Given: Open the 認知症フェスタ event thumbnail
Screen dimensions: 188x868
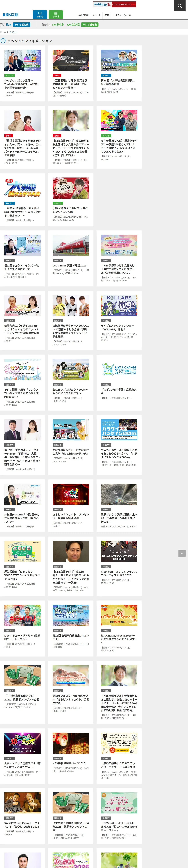Looking at the screenshot, I should click(71, 675).
